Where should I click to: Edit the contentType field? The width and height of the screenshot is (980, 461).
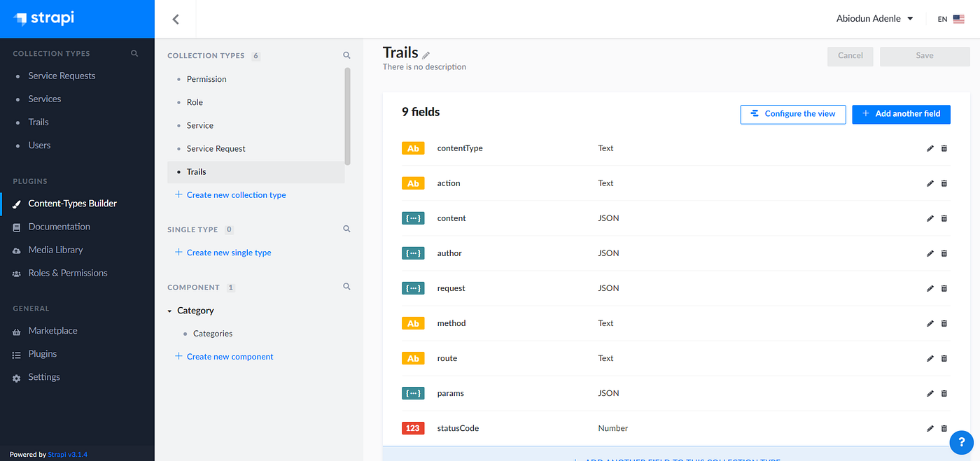(930, 148)
